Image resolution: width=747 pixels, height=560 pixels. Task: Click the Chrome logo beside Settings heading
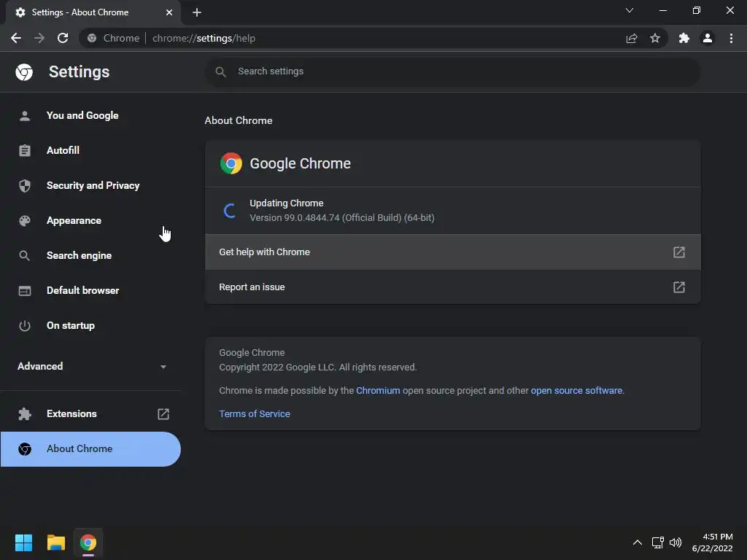(24, 72)
